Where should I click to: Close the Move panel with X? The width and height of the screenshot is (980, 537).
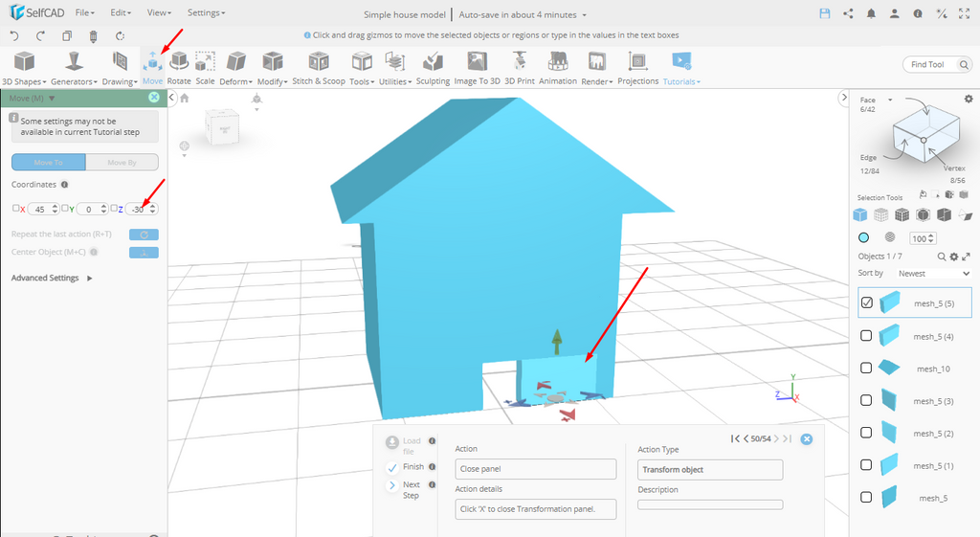click(154, 98)
